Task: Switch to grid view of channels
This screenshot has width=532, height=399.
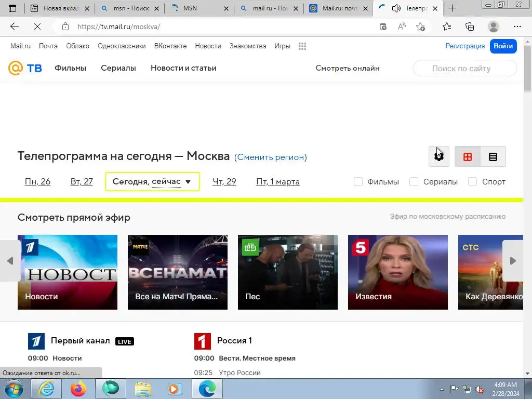Action: (x=468, y=156)
